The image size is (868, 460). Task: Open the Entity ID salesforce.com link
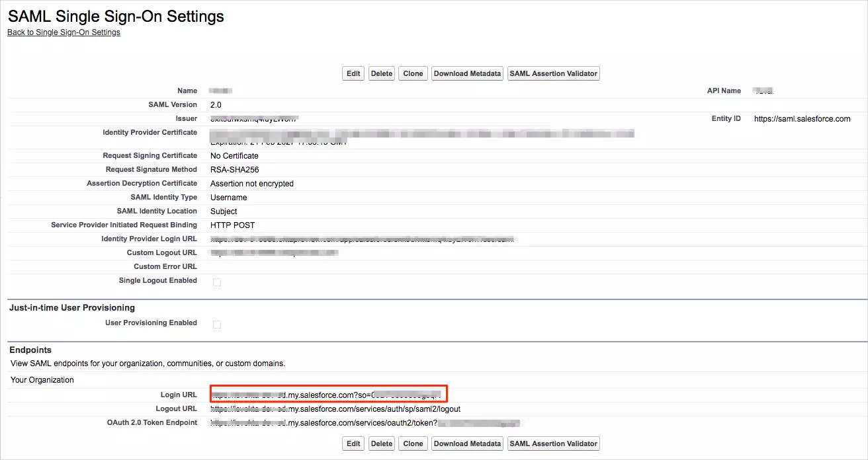(803, 118)
